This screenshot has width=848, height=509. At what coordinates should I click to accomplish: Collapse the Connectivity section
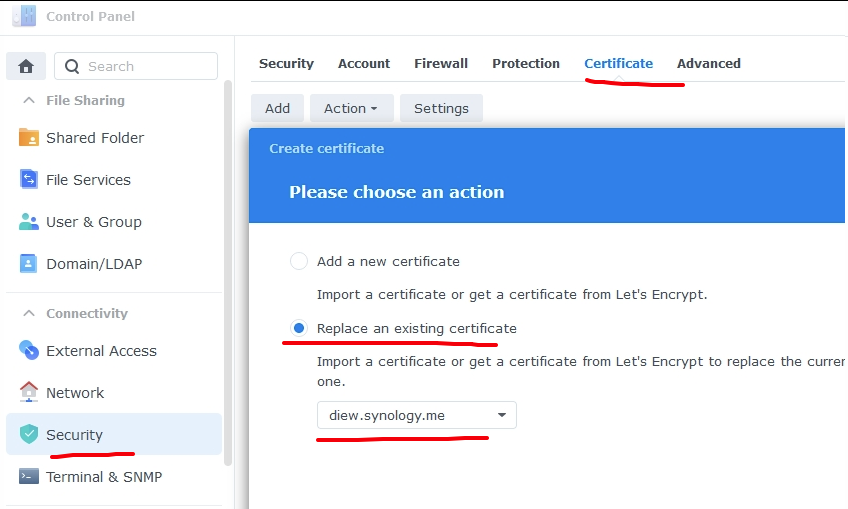[28, 313]
